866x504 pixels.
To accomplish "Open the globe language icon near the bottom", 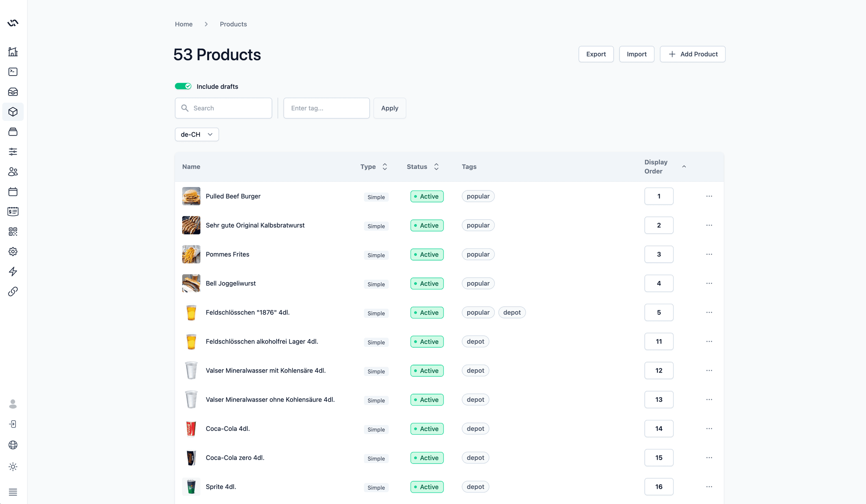I will (13, 444).
